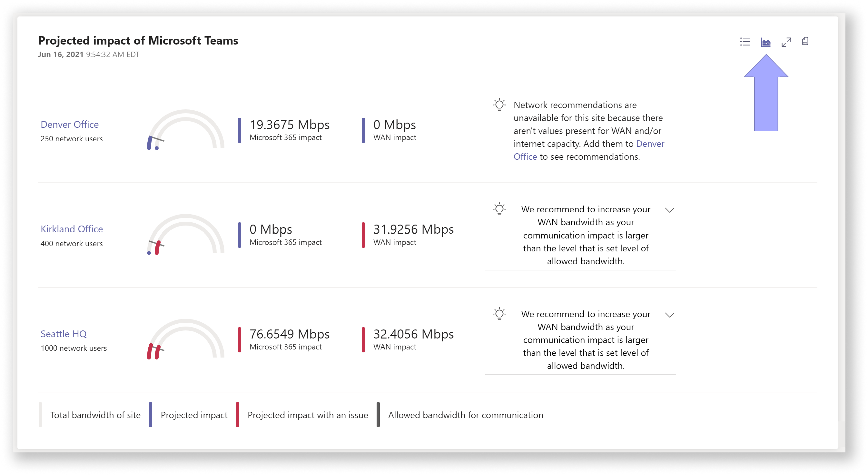Click the list view icon top right

pos(745,42)
